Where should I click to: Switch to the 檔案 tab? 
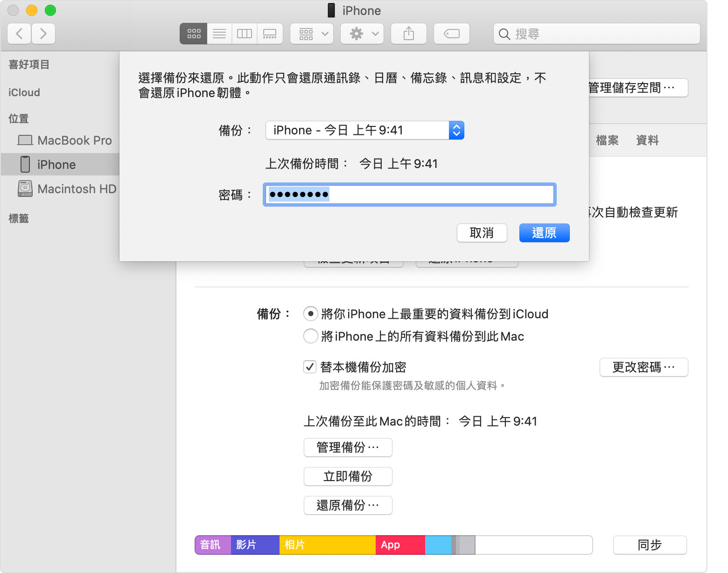click(x=607, y=140)
